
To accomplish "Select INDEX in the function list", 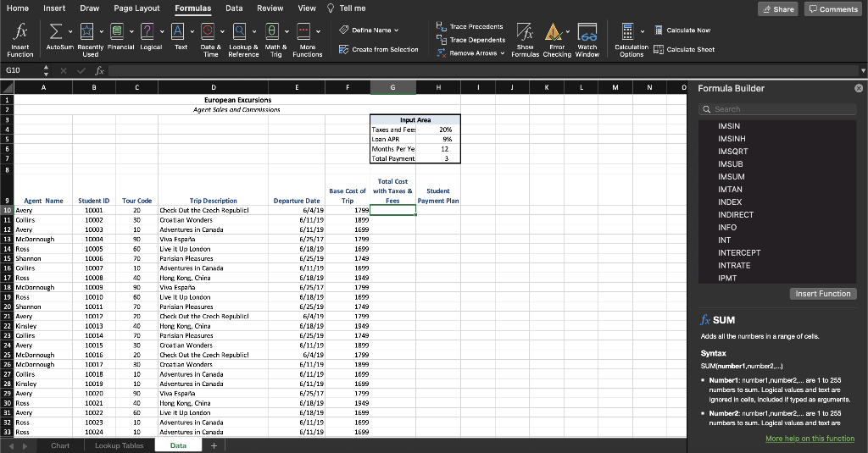I will 730,202.
